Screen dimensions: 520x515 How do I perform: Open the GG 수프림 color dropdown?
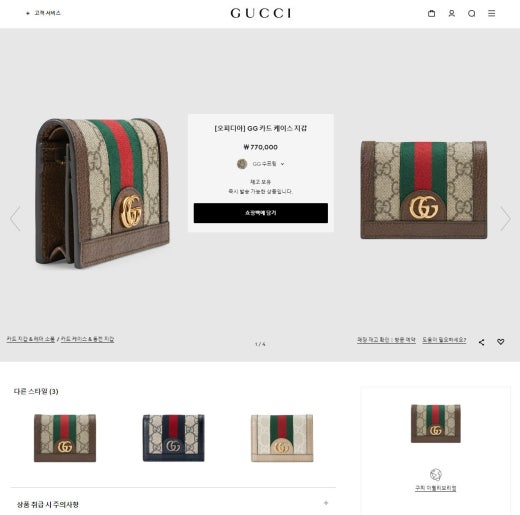pos(261,164)
